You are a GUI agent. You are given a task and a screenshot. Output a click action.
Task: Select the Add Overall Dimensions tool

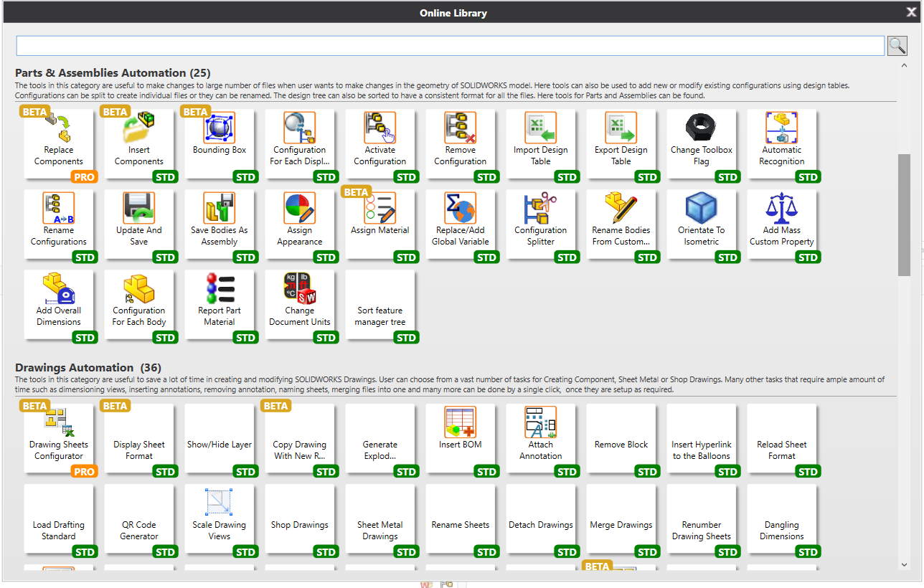click(59, 305)
